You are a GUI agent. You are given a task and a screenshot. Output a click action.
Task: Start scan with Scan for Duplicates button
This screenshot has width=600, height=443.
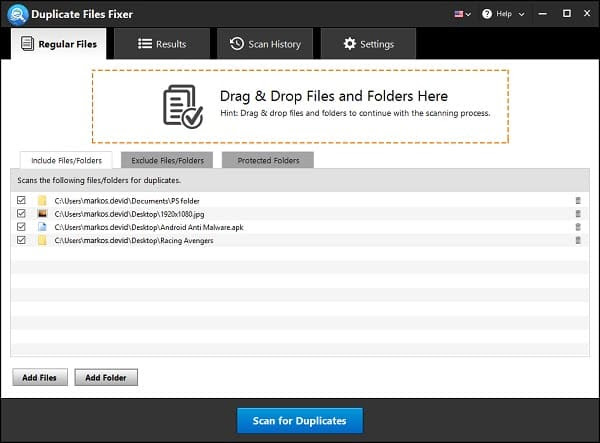(x=300, y=421)
